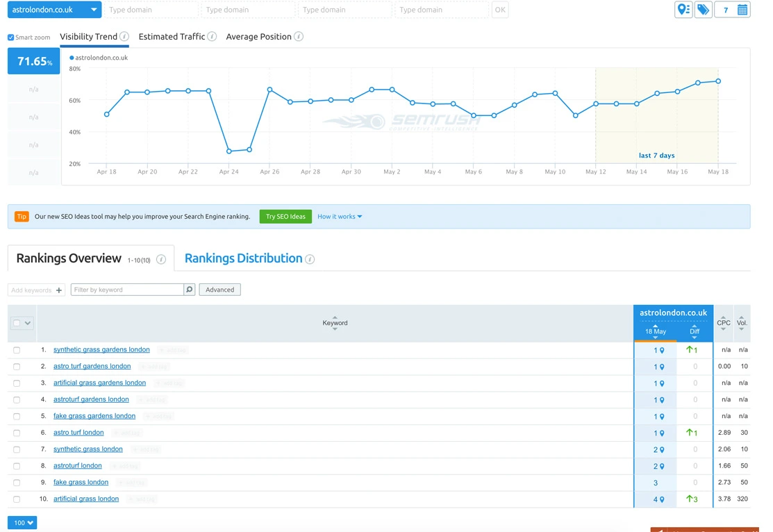Click the May 18 data point on chart

[x=718, y=81]
